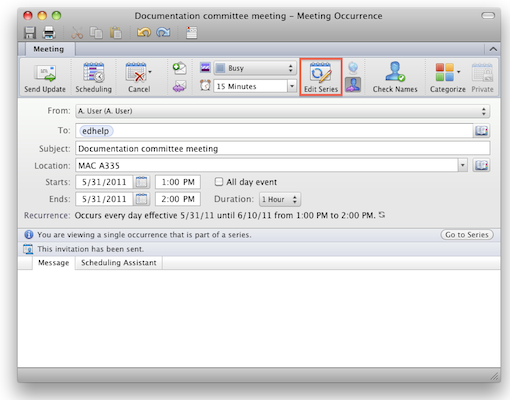Image resolution: width=510 pixels, height=400 pixels.
Task: Enable the All day event checkbox
Action: tap(219, 182)
